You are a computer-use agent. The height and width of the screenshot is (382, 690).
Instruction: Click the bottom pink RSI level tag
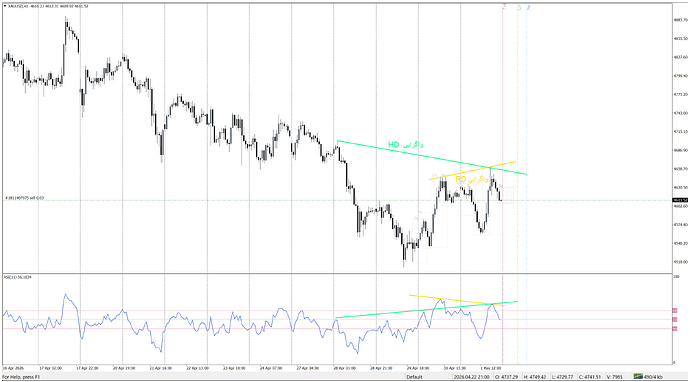pyautogui.click(x=675, y=328)
